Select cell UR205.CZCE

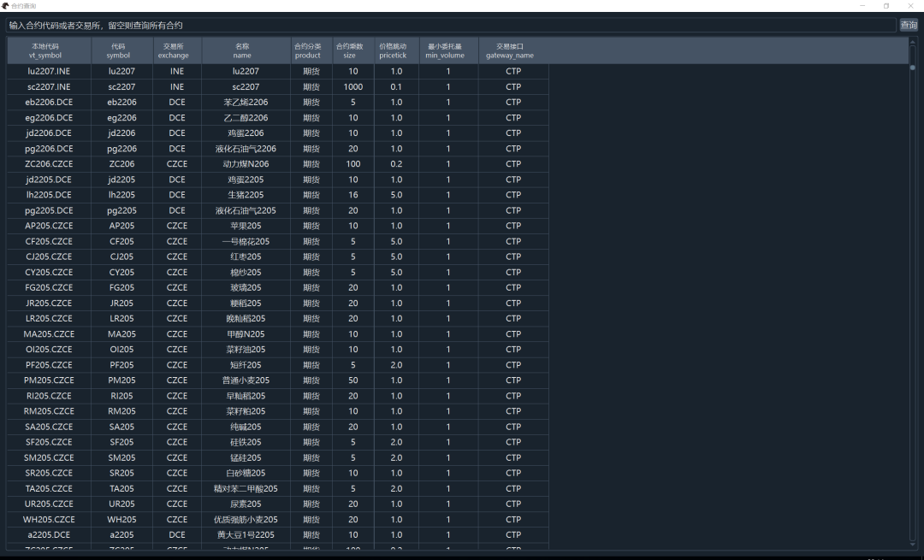[x=49, y=504]
